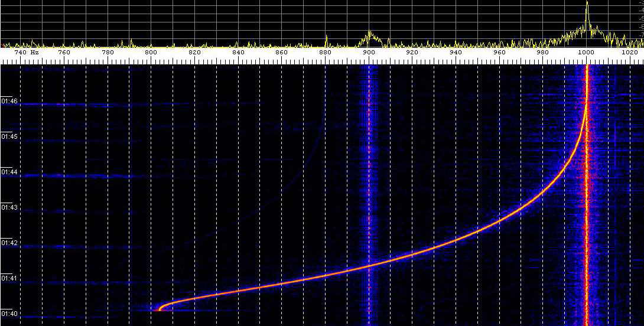Select the 01:44 time marker
The image size is (644, 326).
coord(9,172)
